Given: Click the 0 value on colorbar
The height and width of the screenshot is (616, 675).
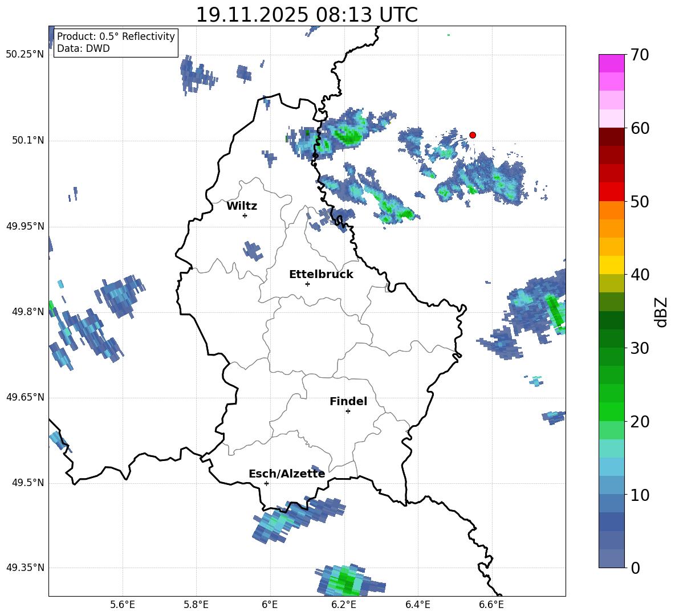Looking at the screenshot, I should 635,568.
